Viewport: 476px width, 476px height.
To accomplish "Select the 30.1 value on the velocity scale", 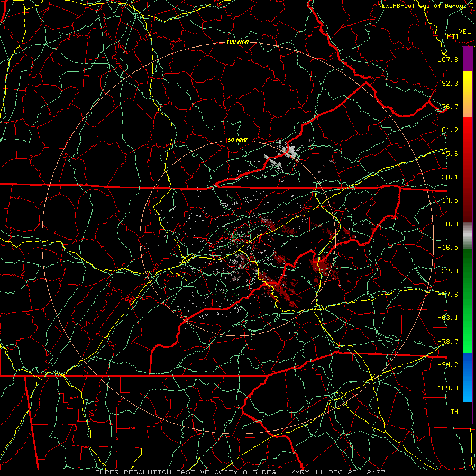I will (450, 177).
